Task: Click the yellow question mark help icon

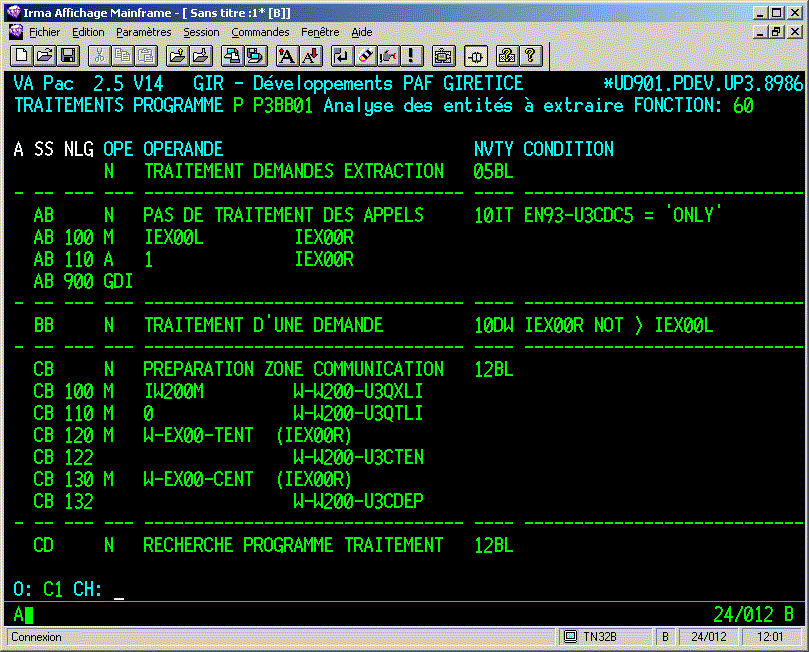Action: pos(530,56)
